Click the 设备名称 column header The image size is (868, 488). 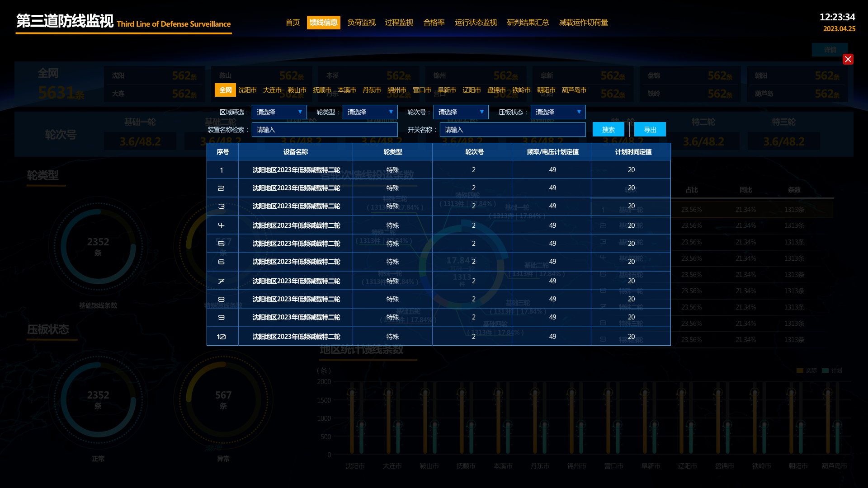click(295, 152)
